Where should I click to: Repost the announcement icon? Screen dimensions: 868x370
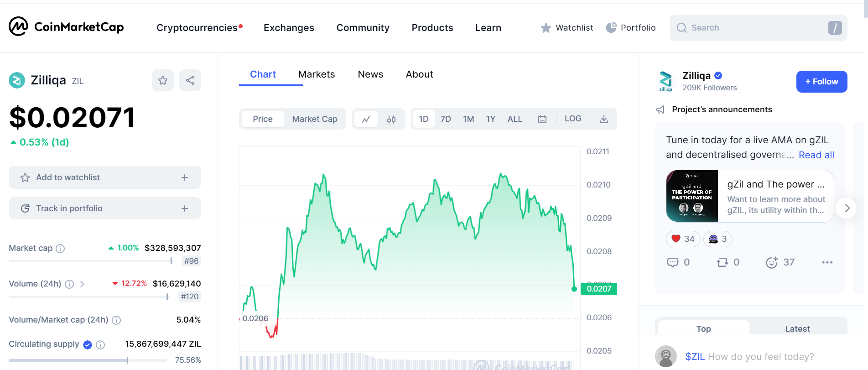[x=722, y=262]
